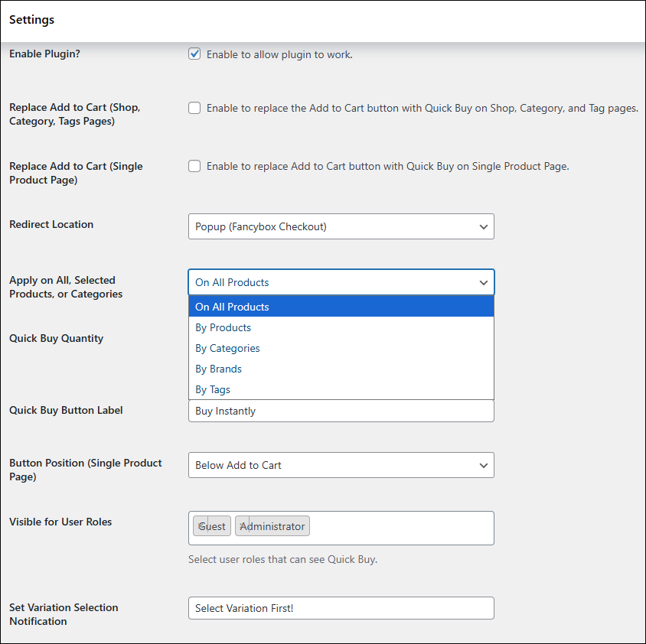Remove the Administrator role tag
This screenshot has height=644, width=646.
(243, 526)
